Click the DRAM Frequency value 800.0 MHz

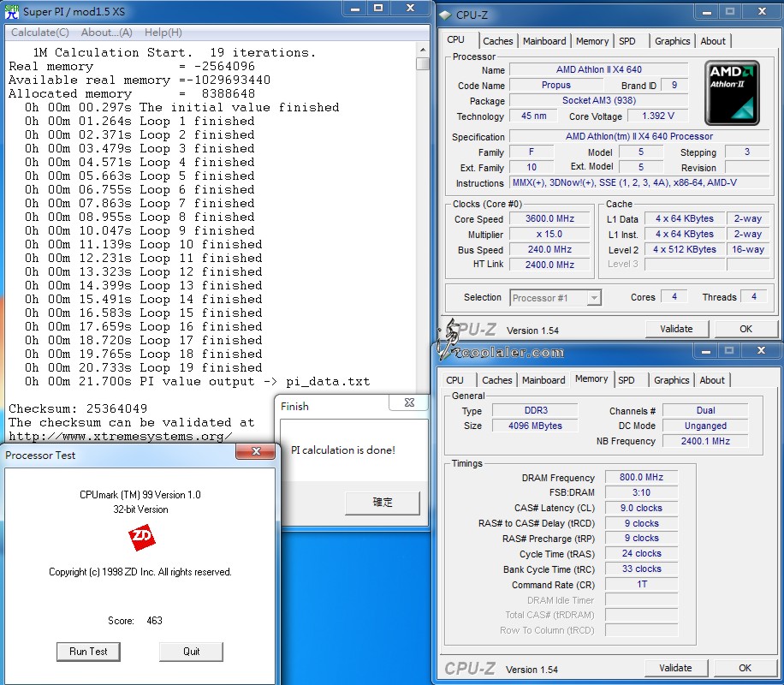(641, 477)
